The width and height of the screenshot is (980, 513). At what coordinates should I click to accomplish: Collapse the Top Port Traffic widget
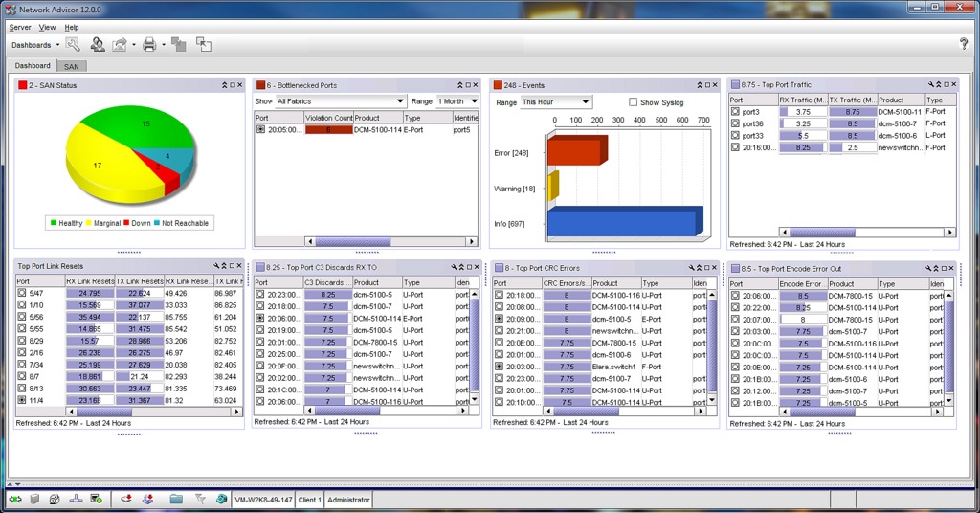click(938, 85)
